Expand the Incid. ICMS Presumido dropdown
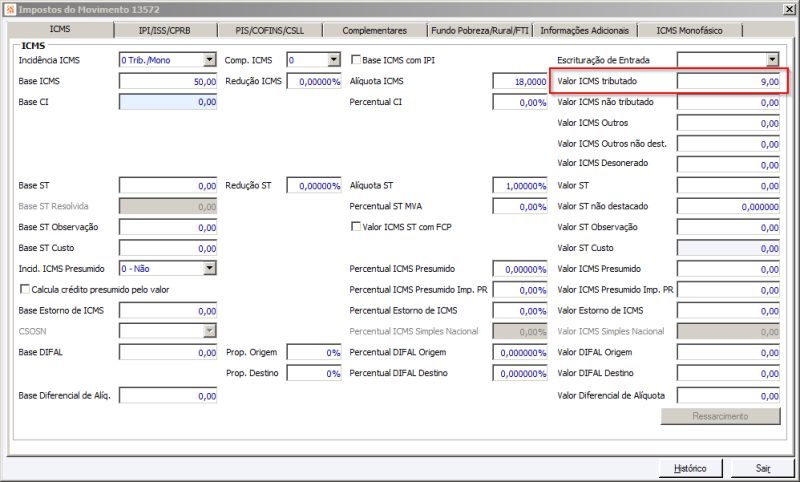This screenshot has width=800, height=482. click(209, 268)
